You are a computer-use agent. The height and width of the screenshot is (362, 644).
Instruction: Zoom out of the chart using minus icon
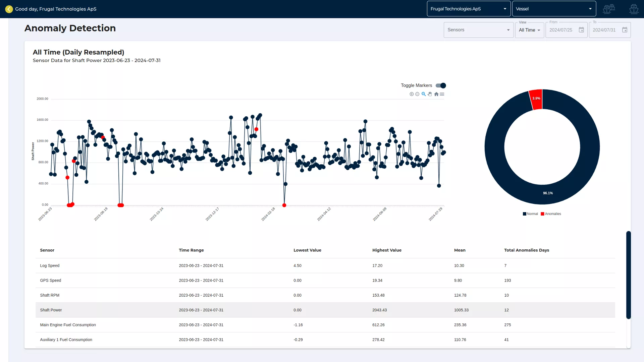(417, 94)
